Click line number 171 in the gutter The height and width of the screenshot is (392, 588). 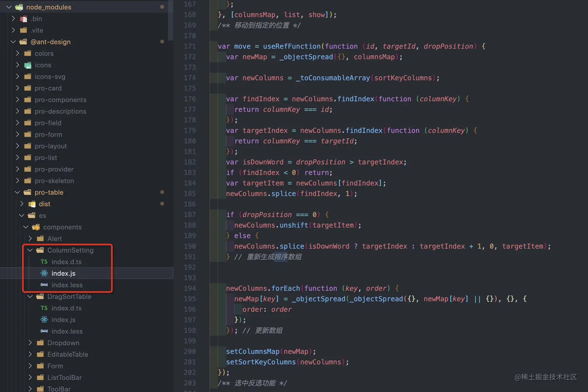[x=190, y=46]
